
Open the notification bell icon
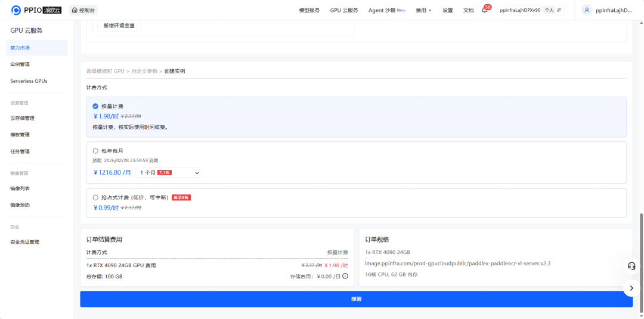[485, 10]
